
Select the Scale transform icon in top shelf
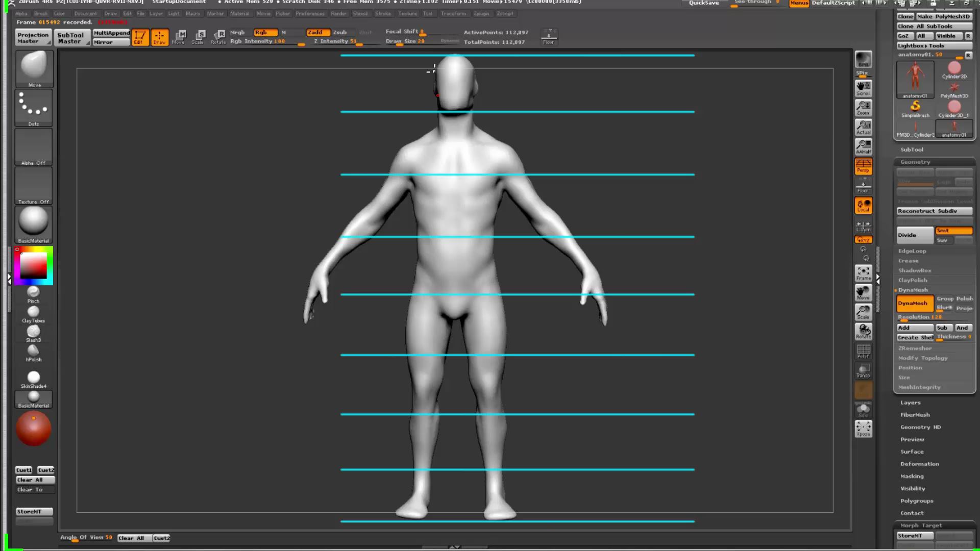pos(199,37)
